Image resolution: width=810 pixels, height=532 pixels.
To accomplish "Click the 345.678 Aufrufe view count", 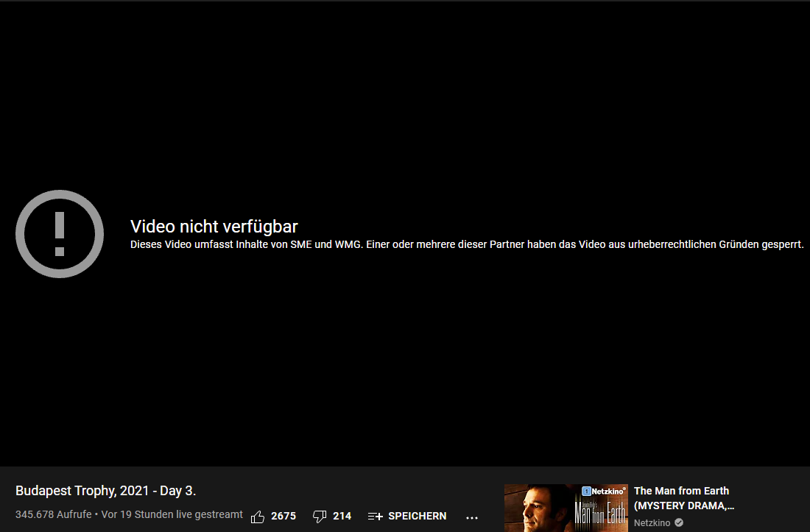I will 53,514.
